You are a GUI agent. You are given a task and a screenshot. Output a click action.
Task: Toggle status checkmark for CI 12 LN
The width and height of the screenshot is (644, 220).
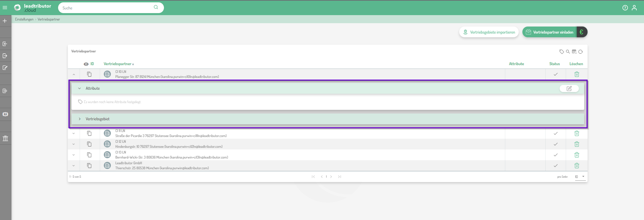(555, 144)
